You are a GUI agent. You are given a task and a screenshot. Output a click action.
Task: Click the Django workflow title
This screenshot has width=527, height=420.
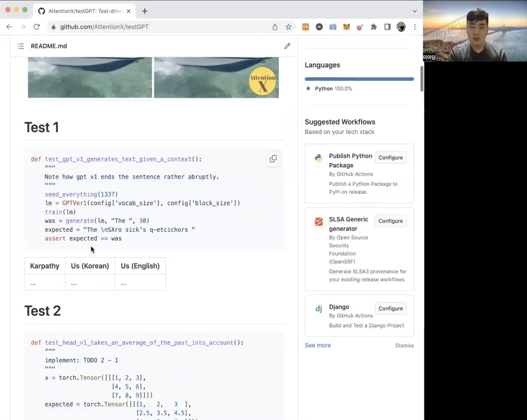point(339,307)
